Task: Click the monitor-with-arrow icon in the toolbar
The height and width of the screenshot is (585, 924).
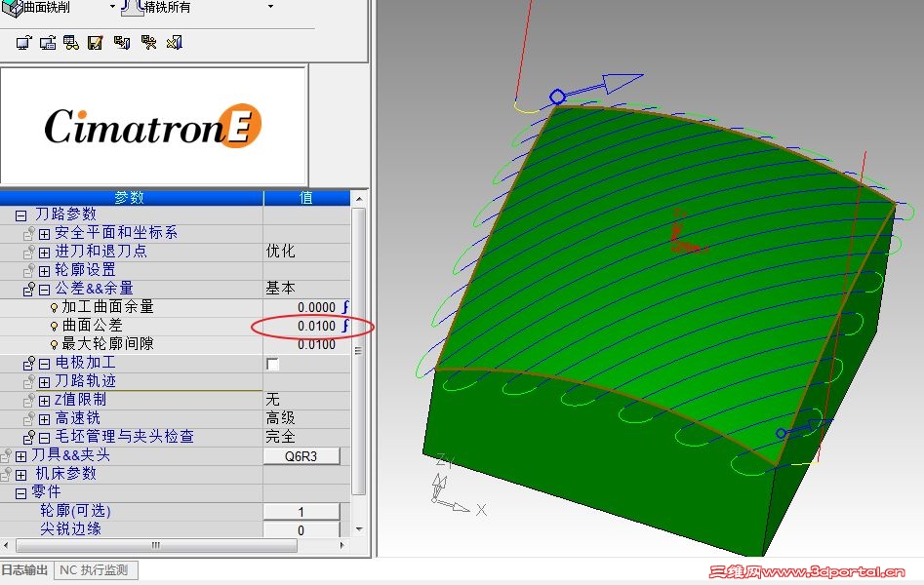Action: click(x=24, y=43)
